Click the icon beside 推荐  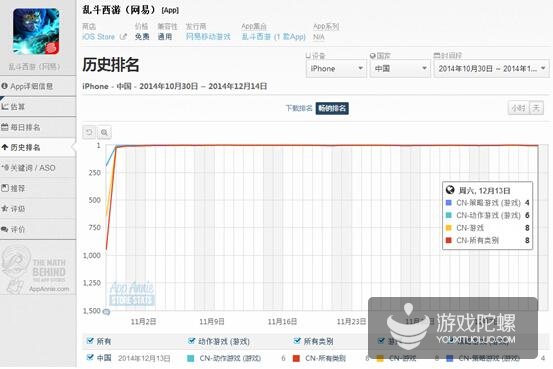tap(5, 188)
